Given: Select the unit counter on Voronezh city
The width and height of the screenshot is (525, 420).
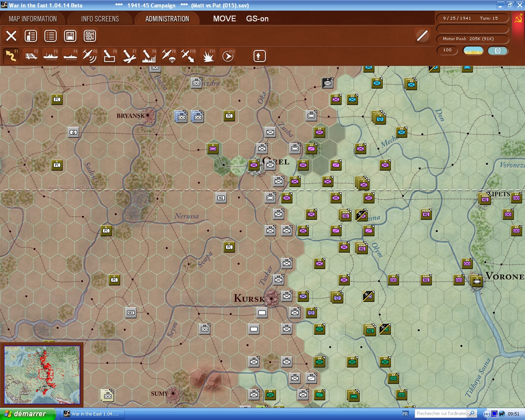Looking at the screenshot, I should [476, 281].
